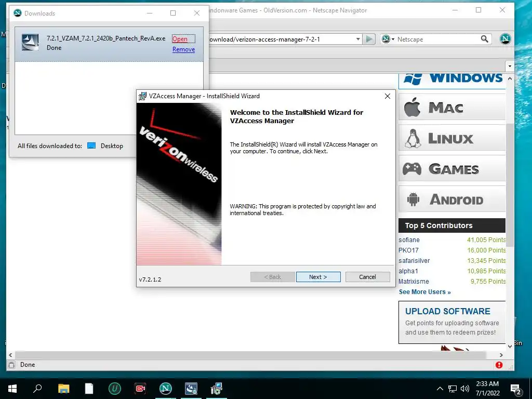The height and width of the screenshot is (399, 532).
Task: Click the downloads window taskbar icon
Action: [191, 389]
